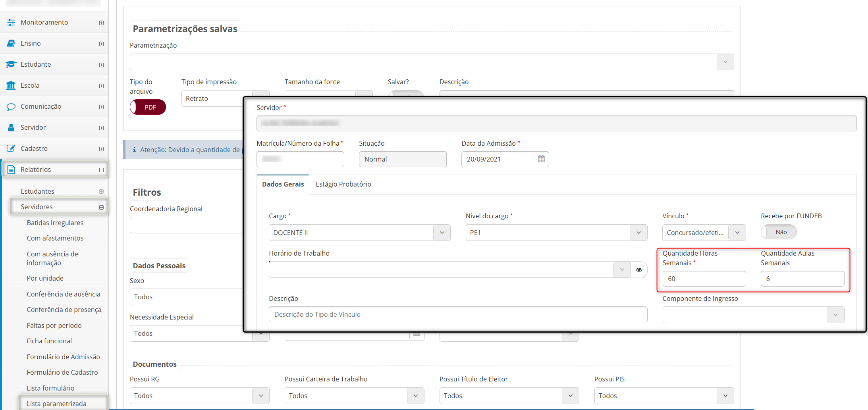The width and height of the screenshot is (868, 410).
Task: Click the Monitoramento sliders icon
Action: [x=11, y=22]
